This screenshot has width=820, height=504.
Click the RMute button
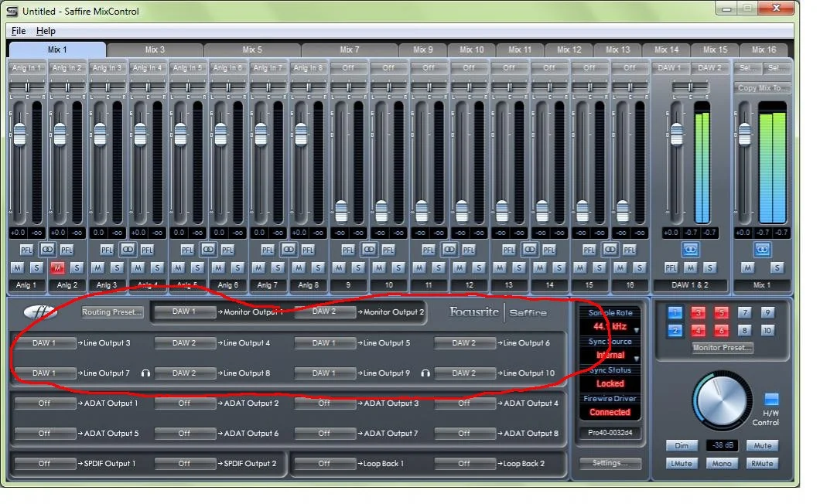762,464
